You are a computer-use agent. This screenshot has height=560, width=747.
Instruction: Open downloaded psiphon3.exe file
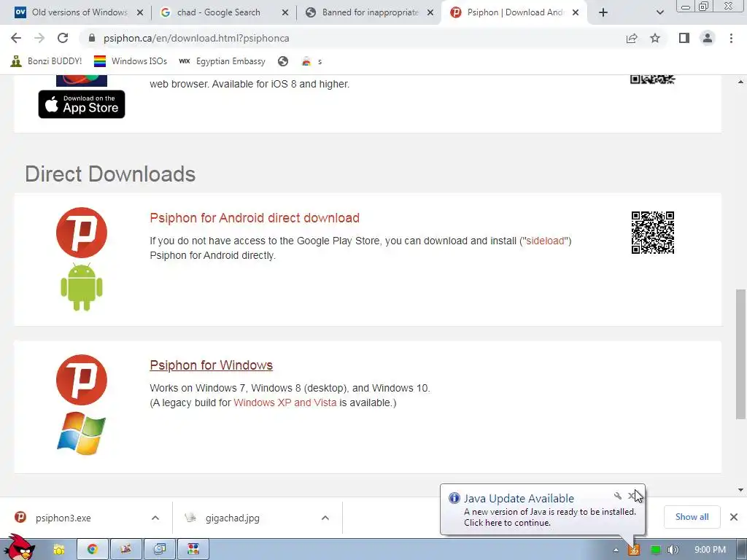coord(63,518)
